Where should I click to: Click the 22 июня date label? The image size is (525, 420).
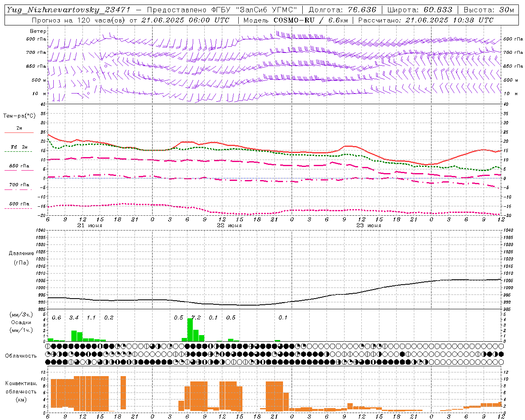click(x=229, y=226)
